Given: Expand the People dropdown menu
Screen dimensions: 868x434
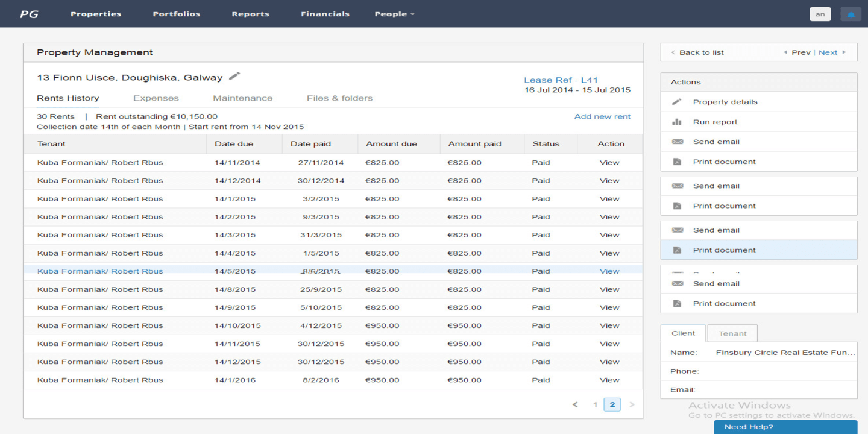Looking at the screenshot, I should coord(394,14).
